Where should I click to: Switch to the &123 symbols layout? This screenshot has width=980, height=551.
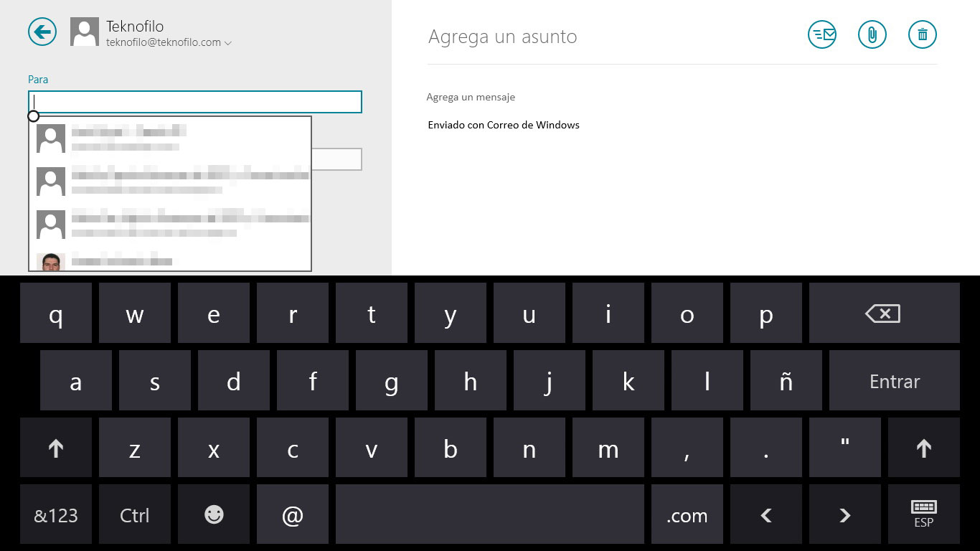pyautogui.click(x=56, y=514)
